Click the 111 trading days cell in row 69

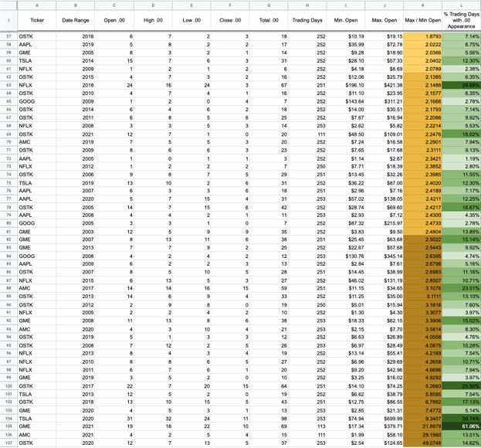coord(307,134)
